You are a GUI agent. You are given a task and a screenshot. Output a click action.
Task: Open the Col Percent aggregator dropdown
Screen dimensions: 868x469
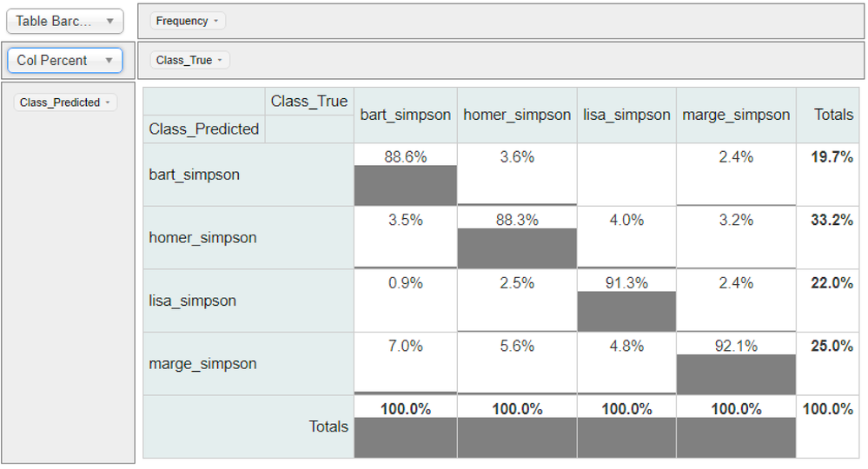coord(65,60)
